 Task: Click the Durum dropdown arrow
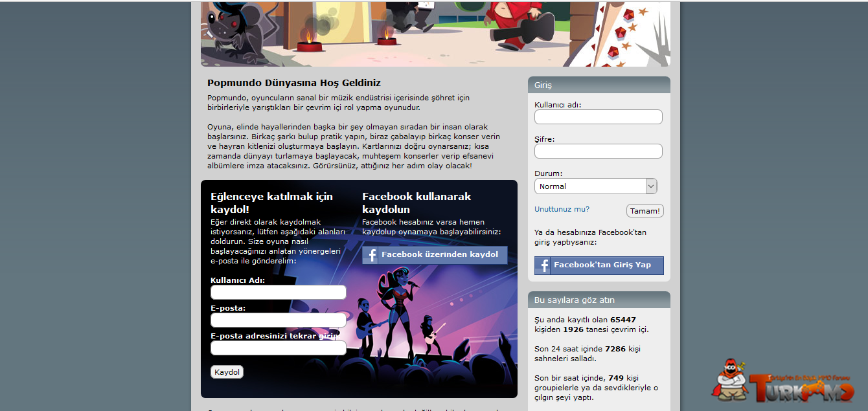coord(651,186)
